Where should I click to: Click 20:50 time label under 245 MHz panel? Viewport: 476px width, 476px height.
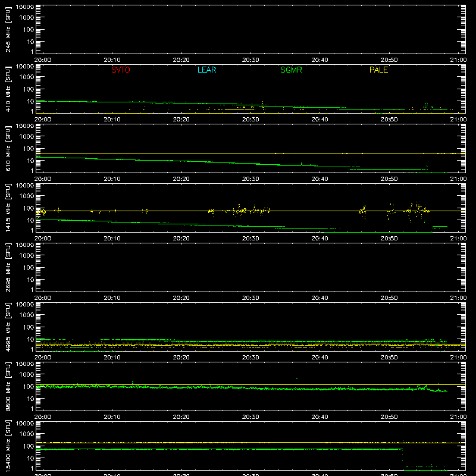pyautogui.click(x=389, y=60)
